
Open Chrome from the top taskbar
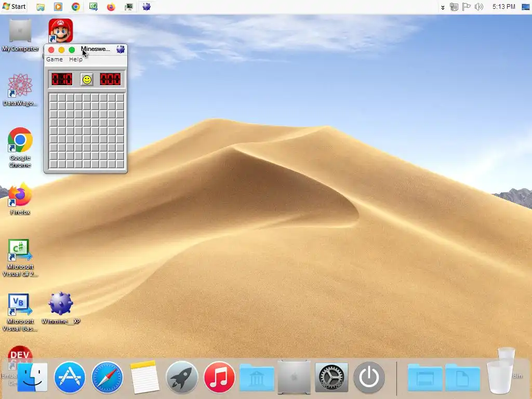click(76, 7)
